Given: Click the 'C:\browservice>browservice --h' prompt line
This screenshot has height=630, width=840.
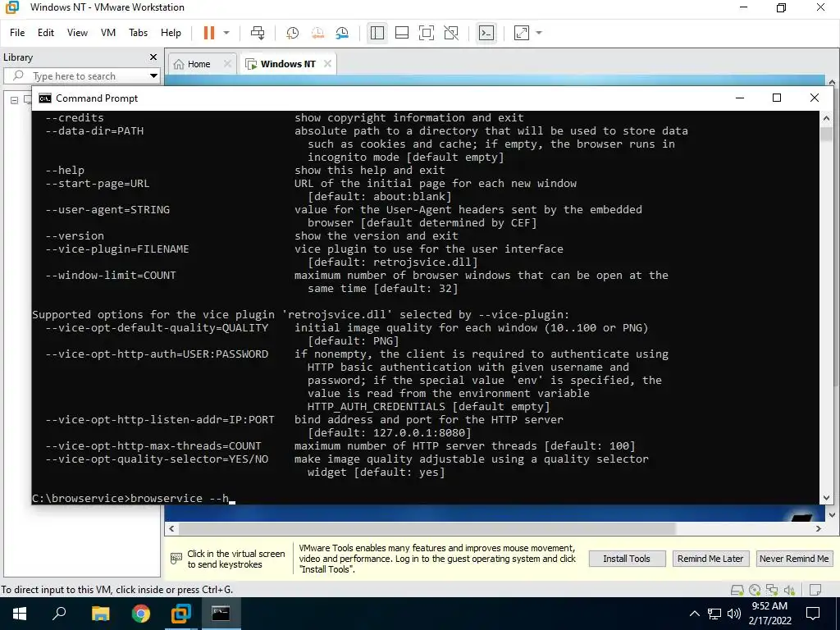Looking at the screenshot, I should coord(130,498).
